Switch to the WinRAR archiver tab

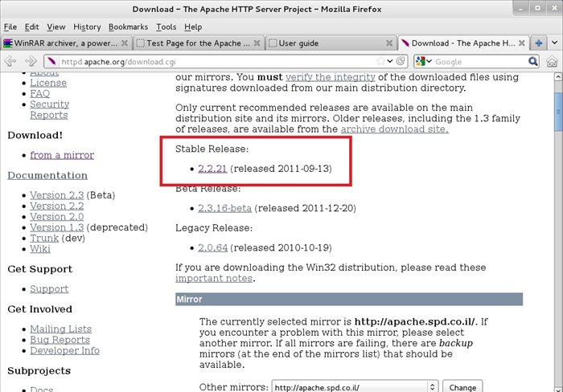tap(66, 43)
